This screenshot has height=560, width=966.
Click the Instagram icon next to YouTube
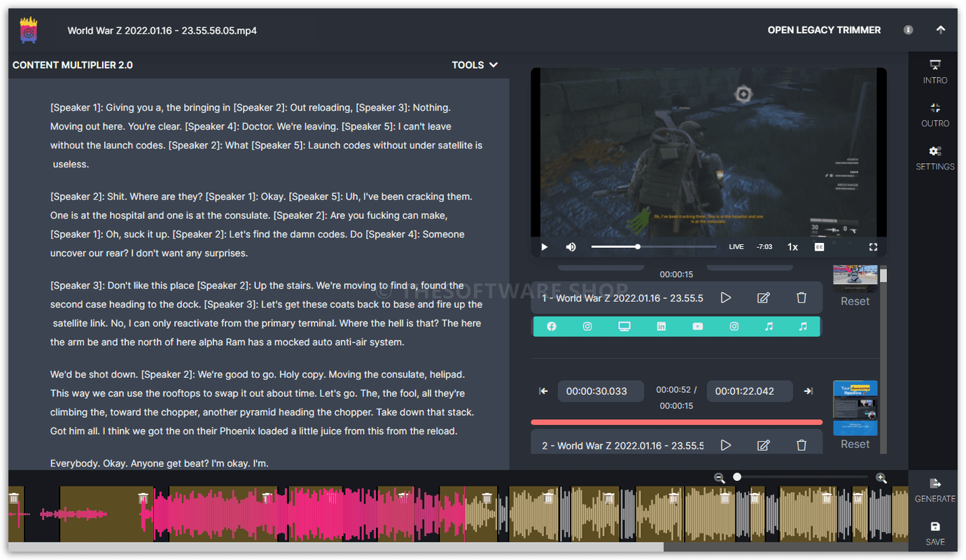click(734, 327)
